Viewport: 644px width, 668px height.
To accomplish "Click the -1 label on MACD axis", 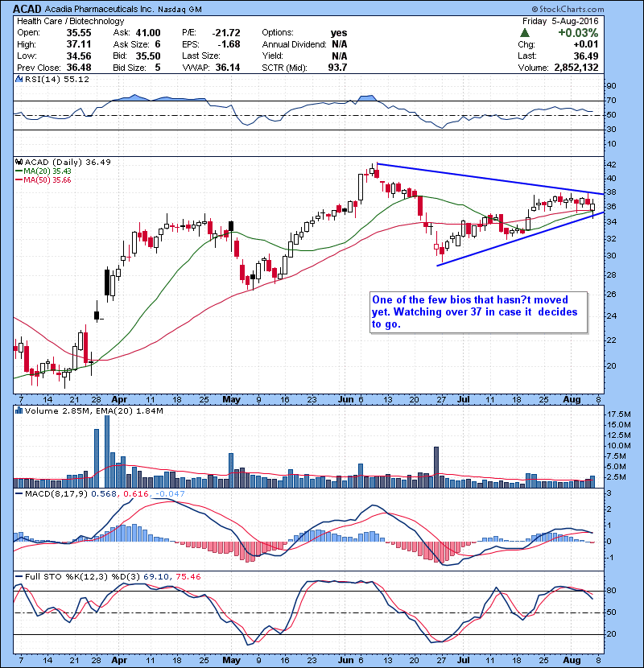I will click(610, 558).
